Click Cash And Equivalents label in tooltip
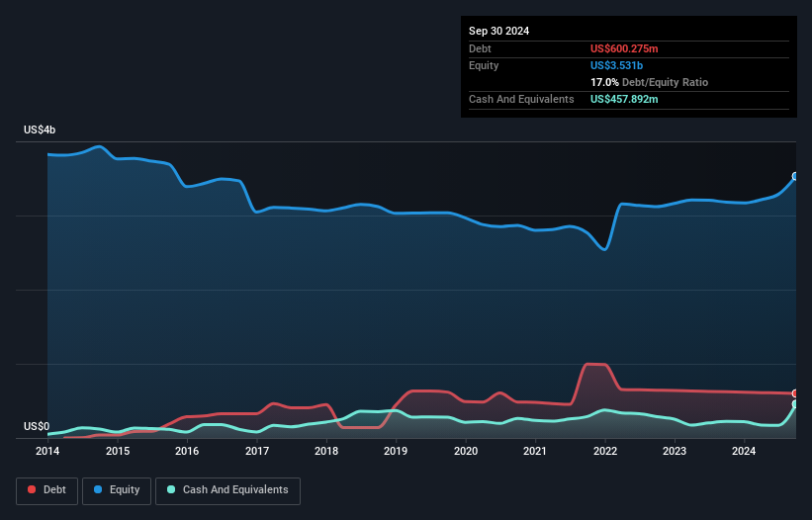Image resolution: width=812 pixels, height=520 pixels. (521, 99)
